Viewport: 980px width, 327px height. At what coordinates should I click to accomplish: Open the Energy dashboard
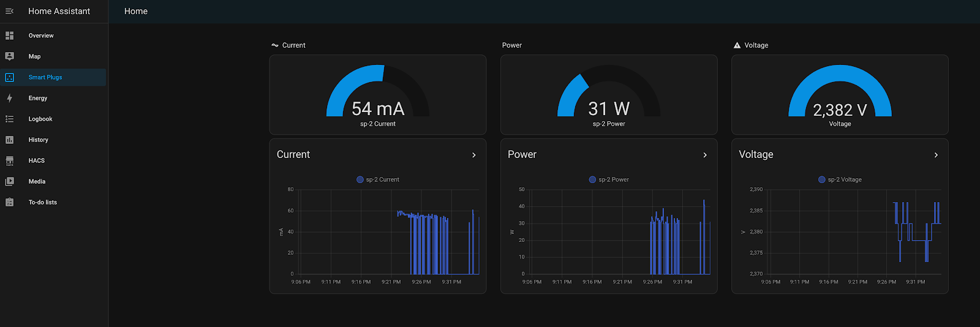pos(53,98)
